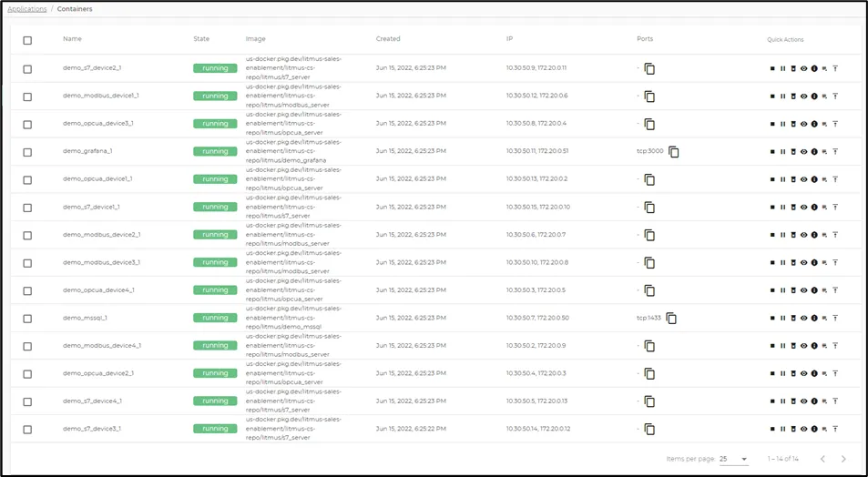Screen dimensions: 868x477
Task: Click container name demo_grafana_1
Action: click(x=87, y=151)
